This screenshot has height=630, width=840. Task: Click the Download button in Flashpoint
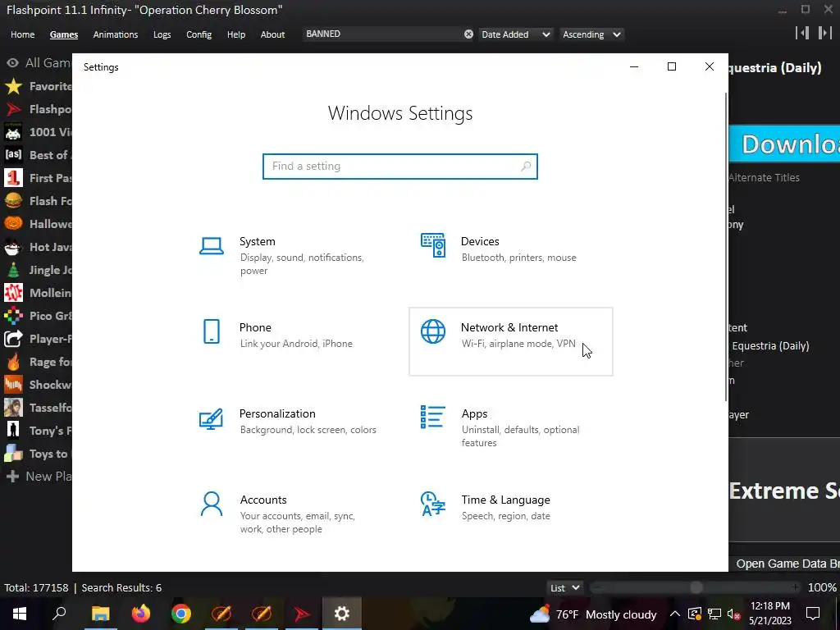[784, 144]
